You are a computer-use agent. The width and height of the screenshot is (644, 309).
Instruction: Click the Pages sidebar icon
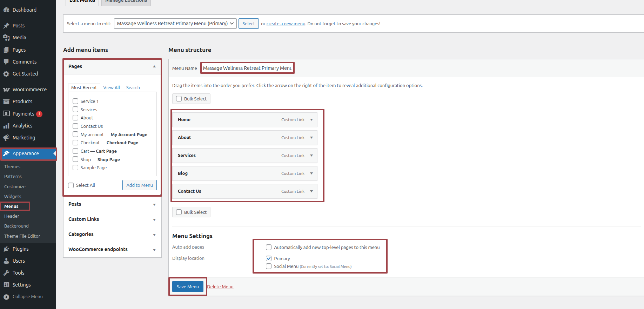(x=6, y=50)
